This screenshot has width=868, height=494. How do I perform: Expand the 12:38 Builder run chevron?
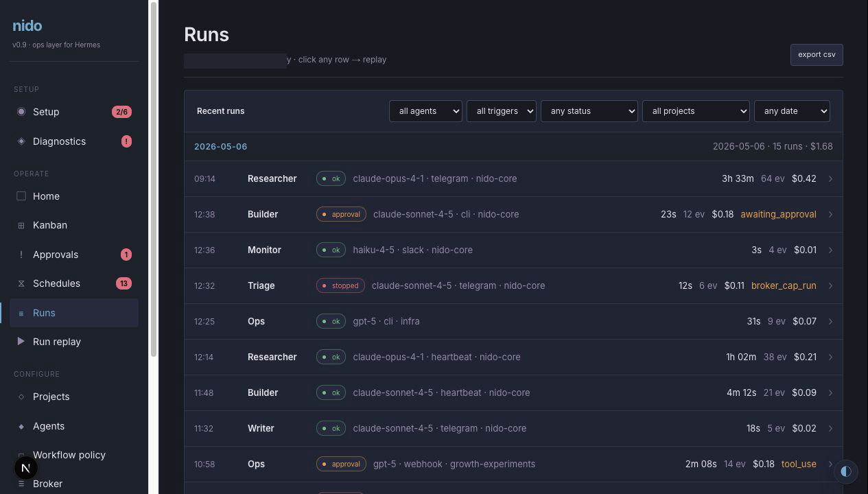(x=830, y=214)
